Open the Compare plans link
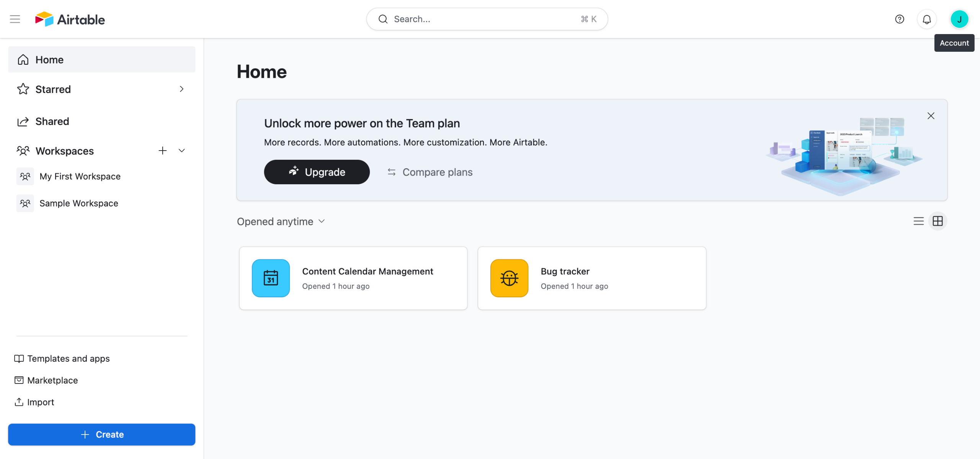Screen dimensions: 980x459 430,172
